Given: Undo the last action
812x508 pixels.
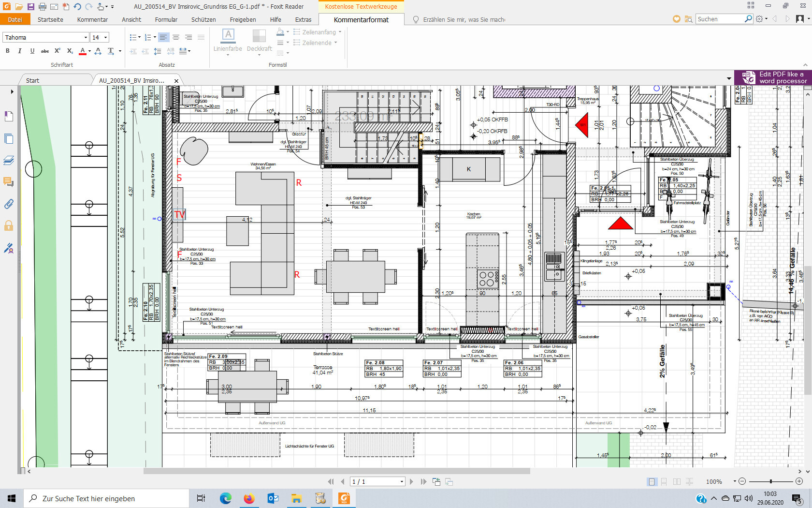Looking at the screenshot, I should 77,7.
